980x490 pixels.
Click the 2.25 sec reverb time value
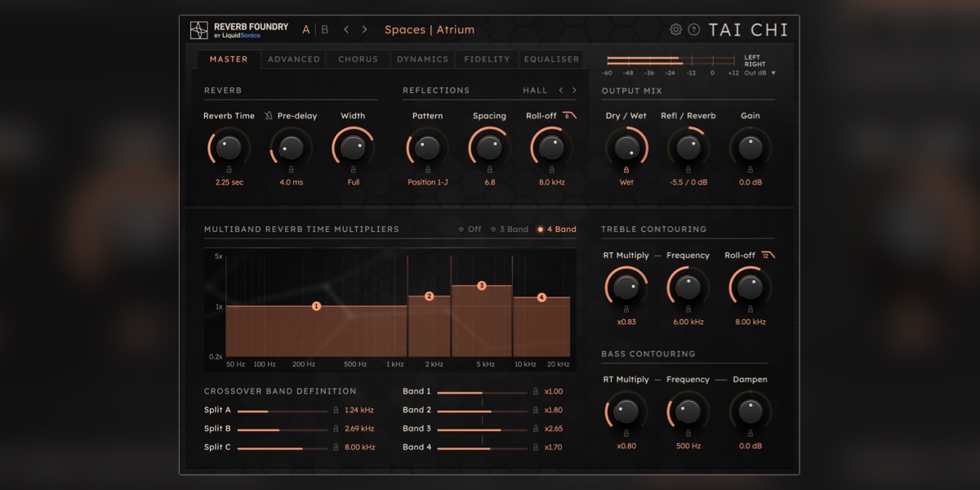pyautogui.click(x=229, y=182)
